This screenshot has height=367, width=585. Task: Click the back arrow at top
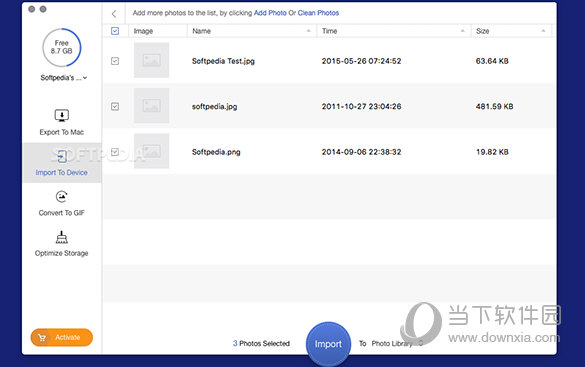point(114,14)
